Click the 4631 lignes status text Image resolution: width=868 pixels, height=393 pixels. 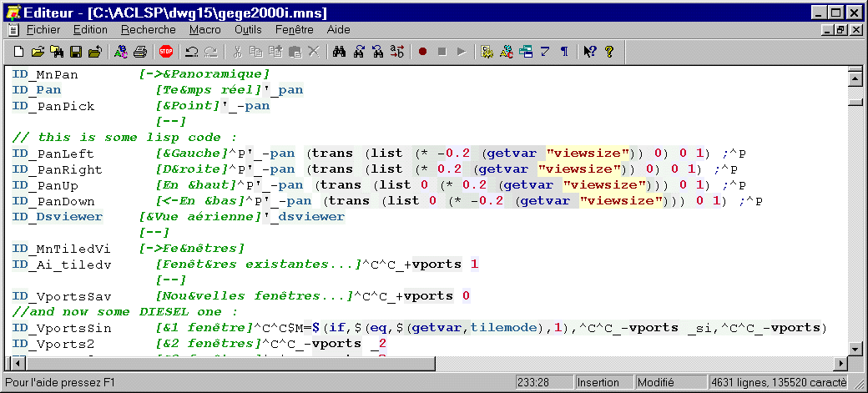(779, 382)
